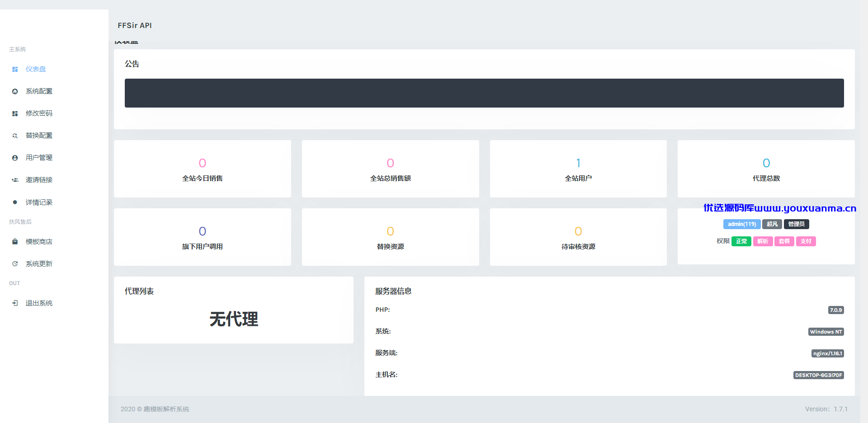Click the 支付 permission badge

pos(806,241)
